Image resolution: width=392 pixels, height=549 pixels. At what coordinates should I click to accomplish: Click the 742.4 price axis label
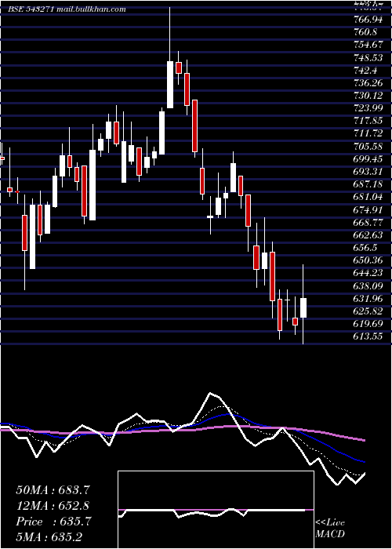pyautogui.click(x=365, y=71)
